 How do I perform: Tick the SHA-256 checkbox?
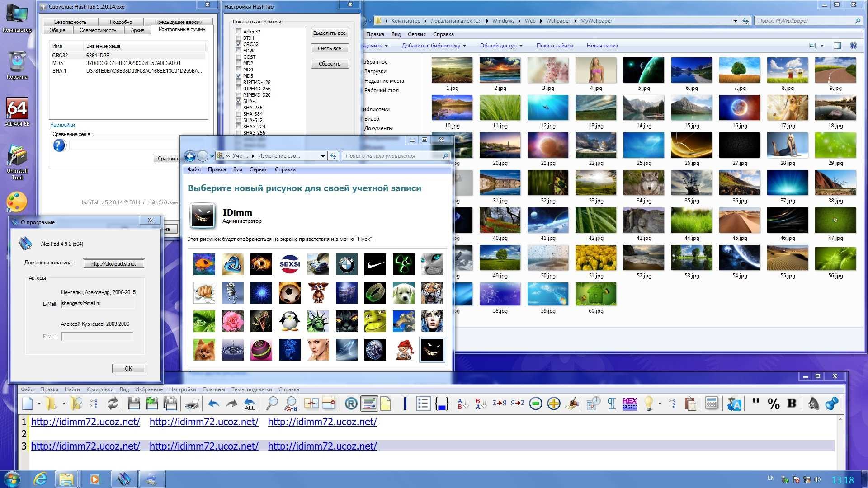tap(238, 108)
